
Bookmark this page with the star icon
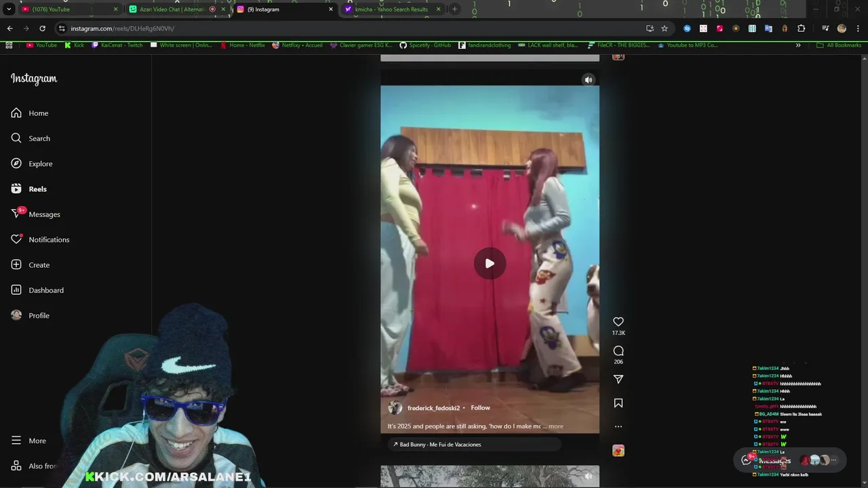tap(665, 28)
